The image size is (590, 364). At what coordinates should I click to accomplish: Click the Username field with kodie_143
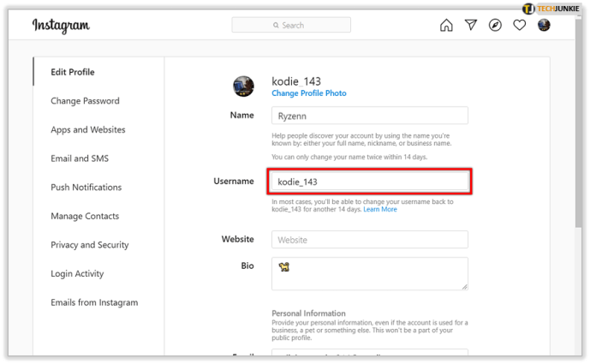[370, 182]
